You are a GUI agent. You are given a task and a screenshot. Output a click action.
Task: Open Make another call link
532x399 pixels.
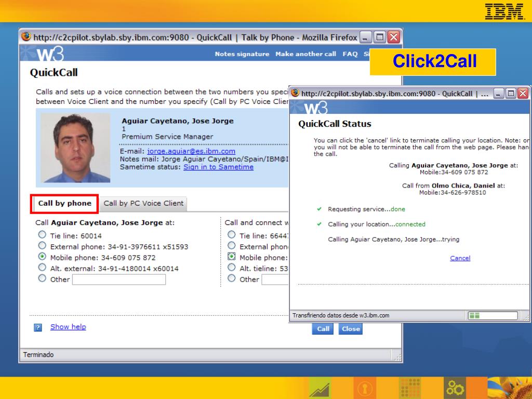pyautogui.click(x=305, y=54)
